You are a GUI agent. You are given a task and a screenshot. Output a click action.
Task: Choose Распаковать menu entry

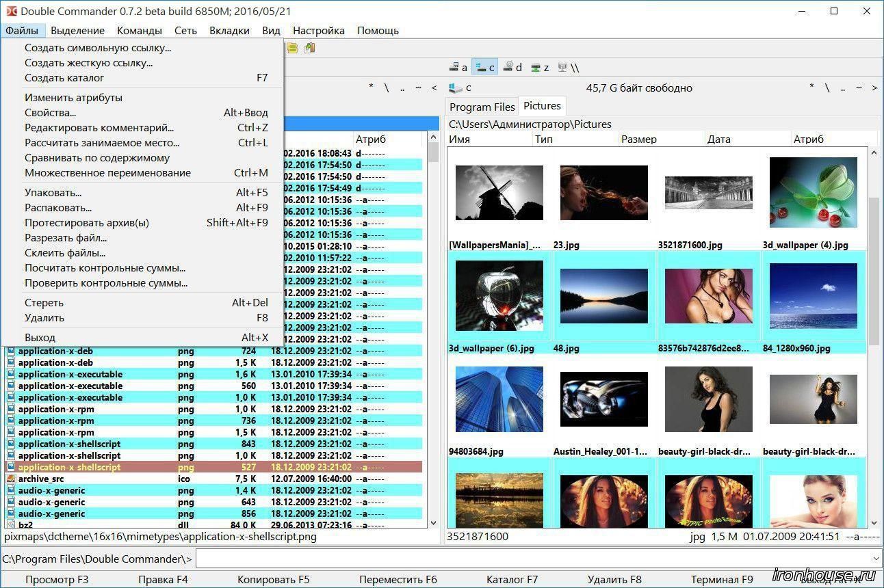point(143,208)
